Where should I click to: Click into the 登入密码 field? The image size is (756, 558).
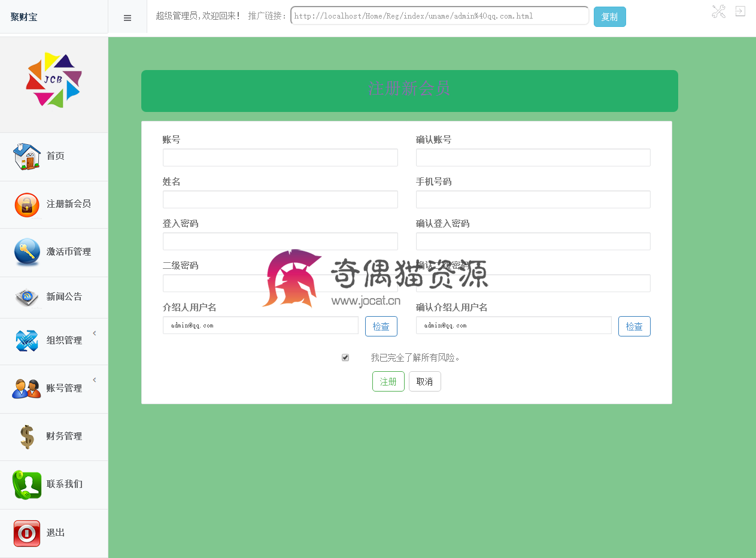pyautogui.click(x=280, y=241)
